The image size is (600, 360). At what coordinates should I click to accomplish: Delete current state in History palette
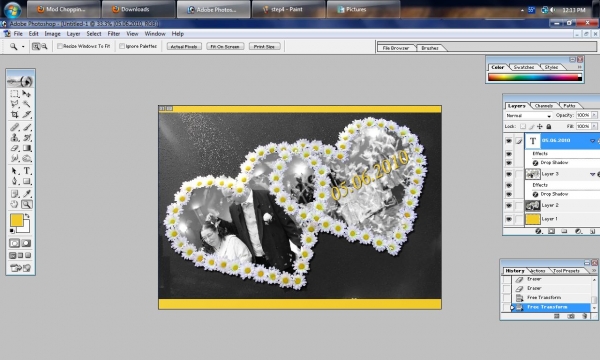click(x=584, y=316)
